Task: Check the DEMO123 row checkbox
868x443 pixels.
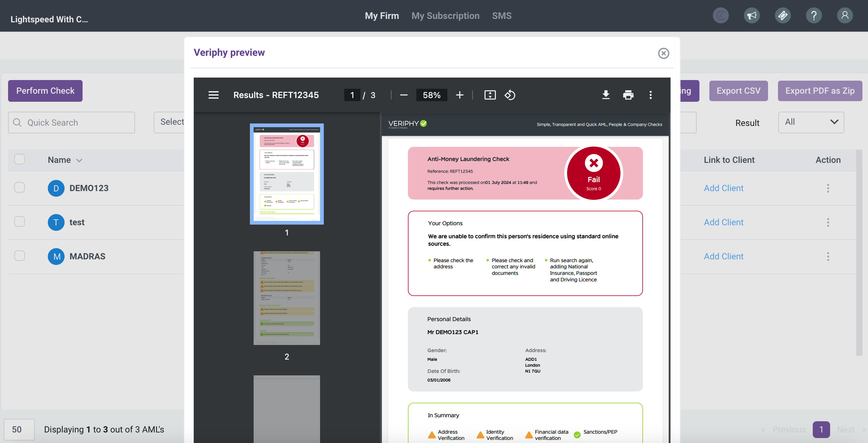Action: [20, 187]
